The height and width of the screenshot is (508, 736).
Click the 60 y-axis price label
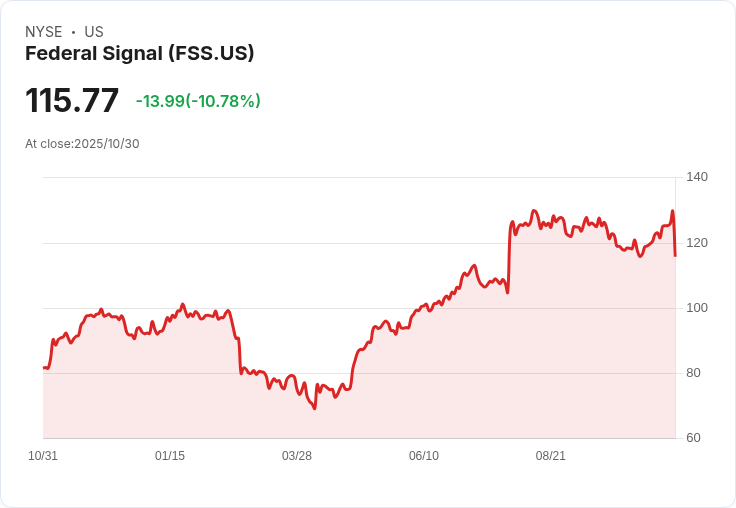pyautogui.click(x=693, y=438)
